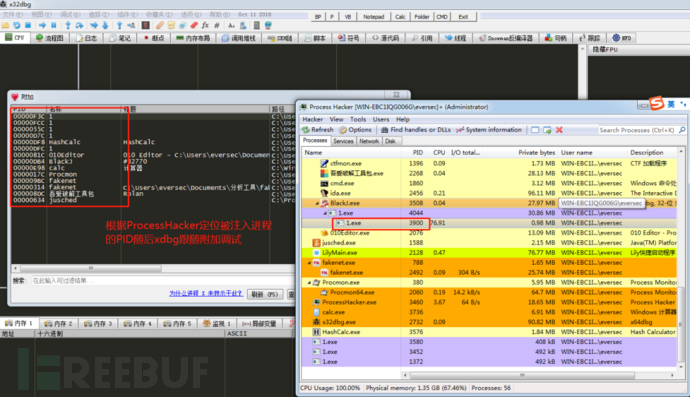Screen dimensions: 690x397
Task: Click the Notepad button in x32dbg
Action: click(374, 17)
